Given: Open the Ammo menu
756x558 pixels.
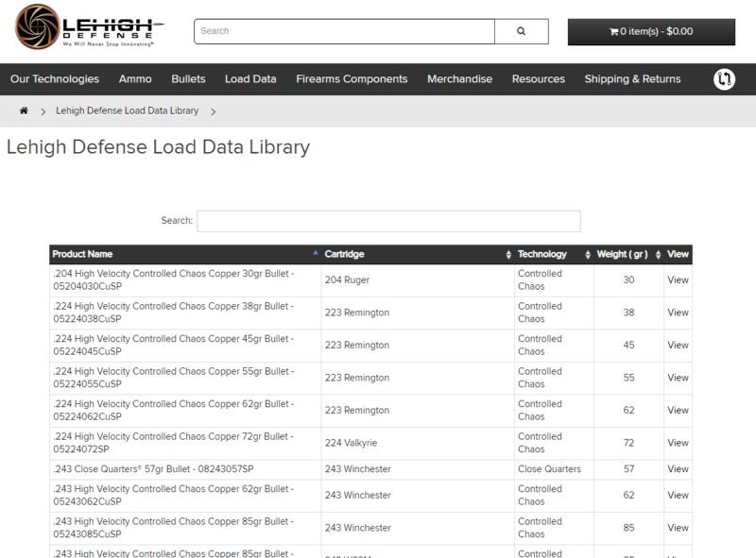Looking at the screenshot, I should pos(135,79).
